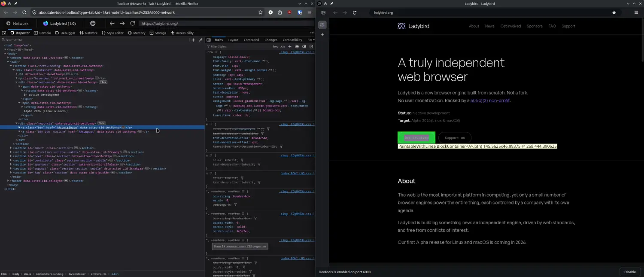Click 'Show 51 unused custom CSS properties' button
Screen dimensions: 644x277
pyautogui.click(x=240, y=246)
